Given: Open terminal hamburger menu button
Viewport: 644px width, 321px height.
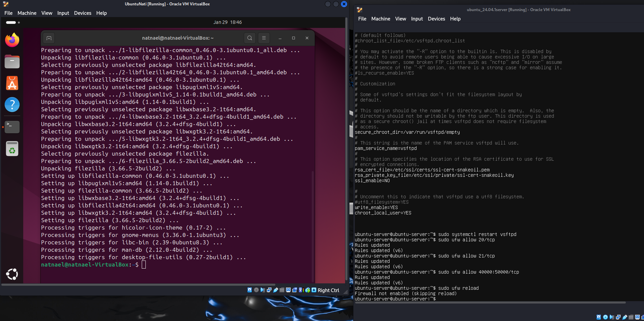Looking at the screenshot, I should [264, 38].
